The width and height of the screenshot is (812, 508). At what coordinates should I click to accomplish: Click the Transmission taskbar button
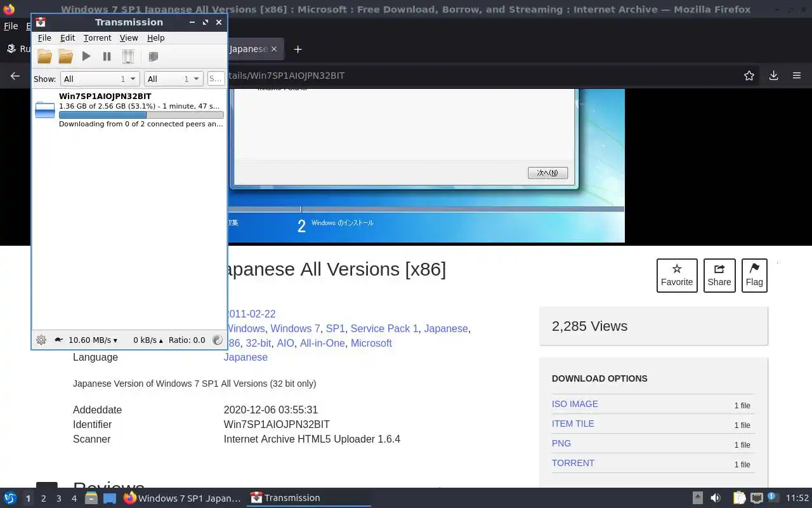[x=308, y=498]
